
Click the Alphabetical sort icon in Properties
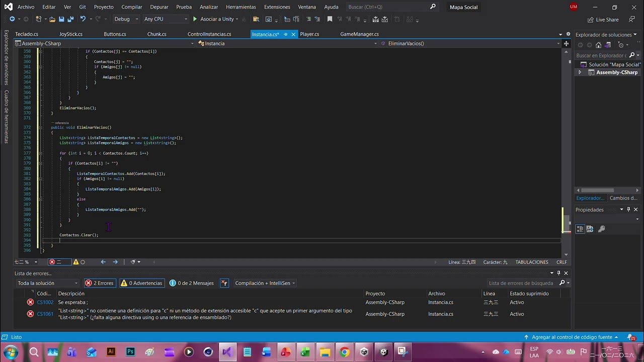590,229
